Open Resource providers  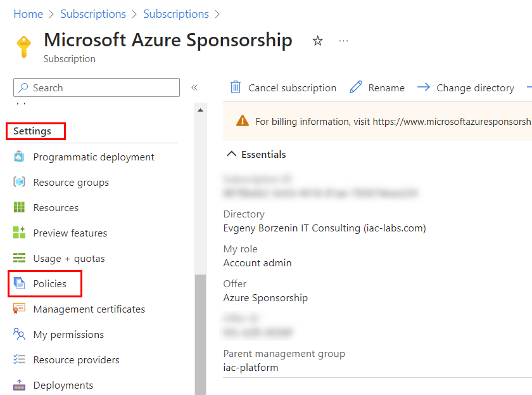tap(76, 359)
